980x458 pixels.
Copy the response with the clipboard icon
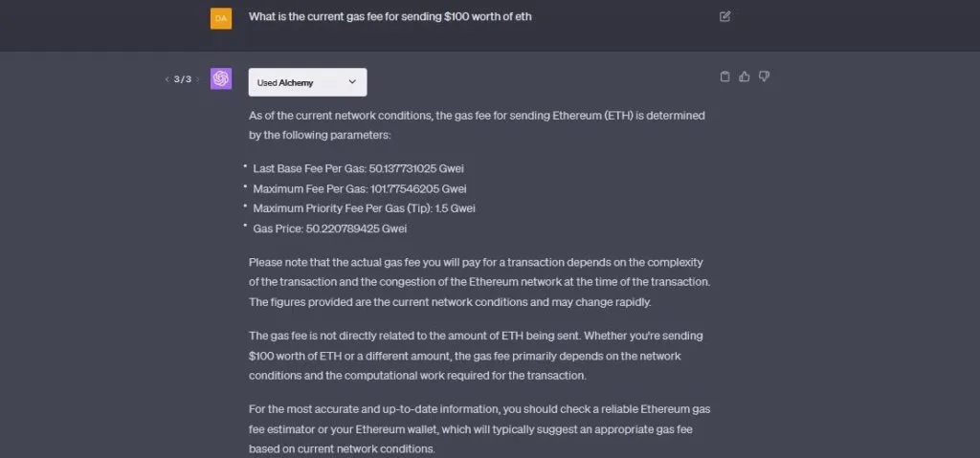724,76
